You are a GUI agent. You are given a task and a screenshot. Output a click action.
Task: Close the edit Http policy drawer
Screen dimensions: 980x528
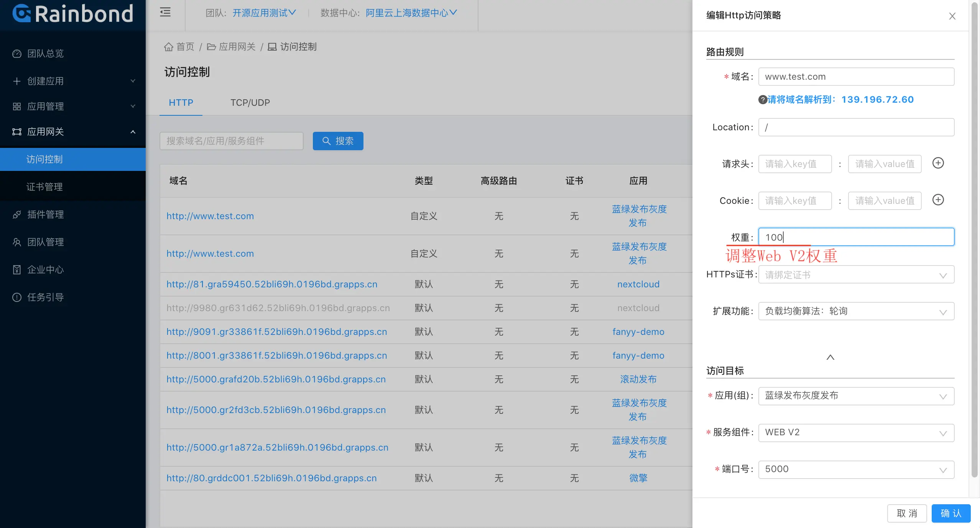(x=952, y=16)
